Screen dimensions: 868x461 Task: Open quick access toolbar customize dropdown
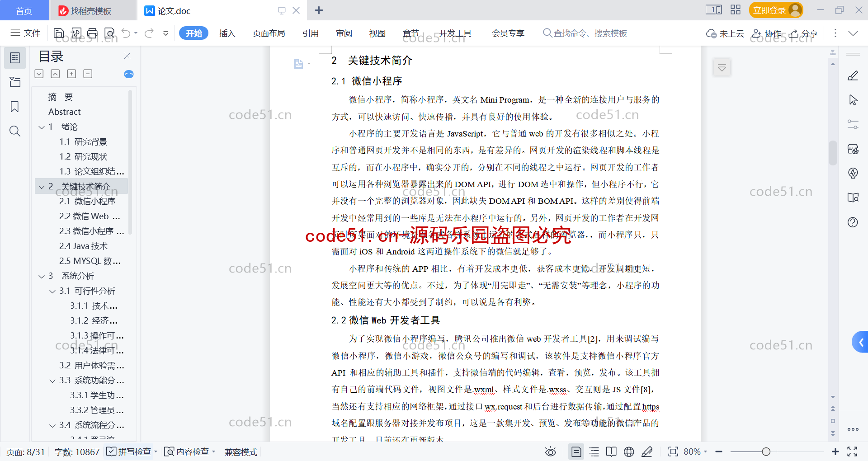[x=166, y=33]
